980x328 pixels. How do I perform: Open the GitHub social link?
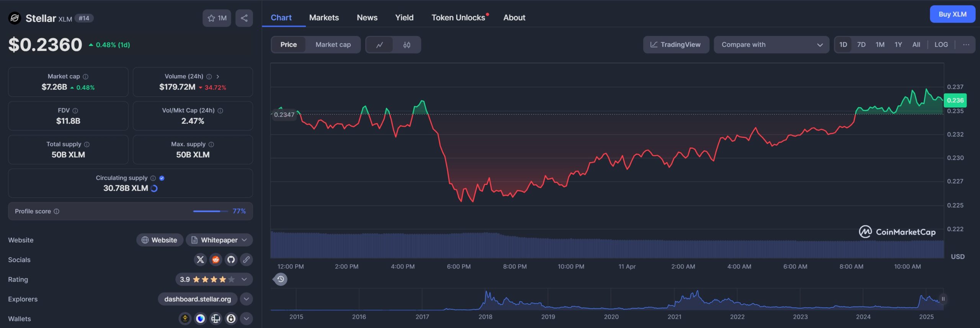231,260
